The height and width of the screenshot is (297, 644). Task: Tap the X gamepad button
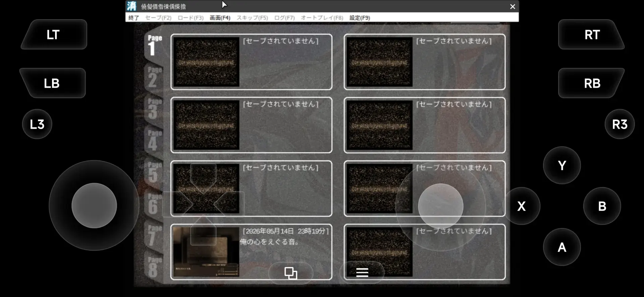point(522,206)
